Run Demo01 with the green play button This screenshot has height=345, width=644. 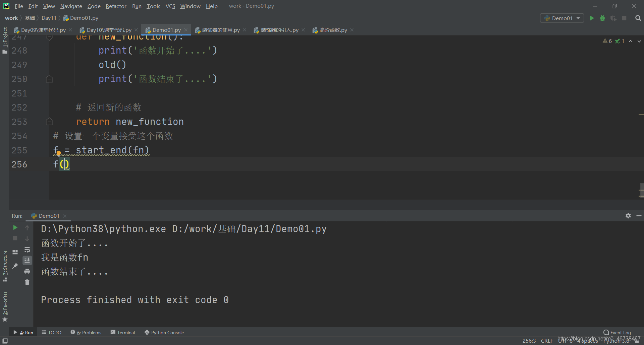click(x=592, y=18)
